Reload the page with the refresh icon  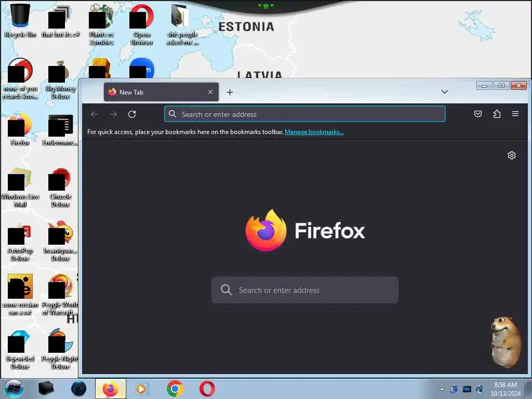click(x=132, y=114)
